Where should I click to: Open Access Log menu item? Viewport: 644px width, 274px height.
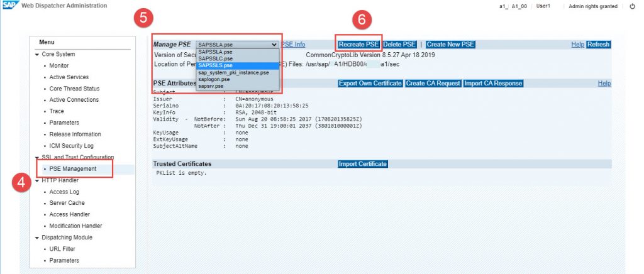(x=64, y=192)
